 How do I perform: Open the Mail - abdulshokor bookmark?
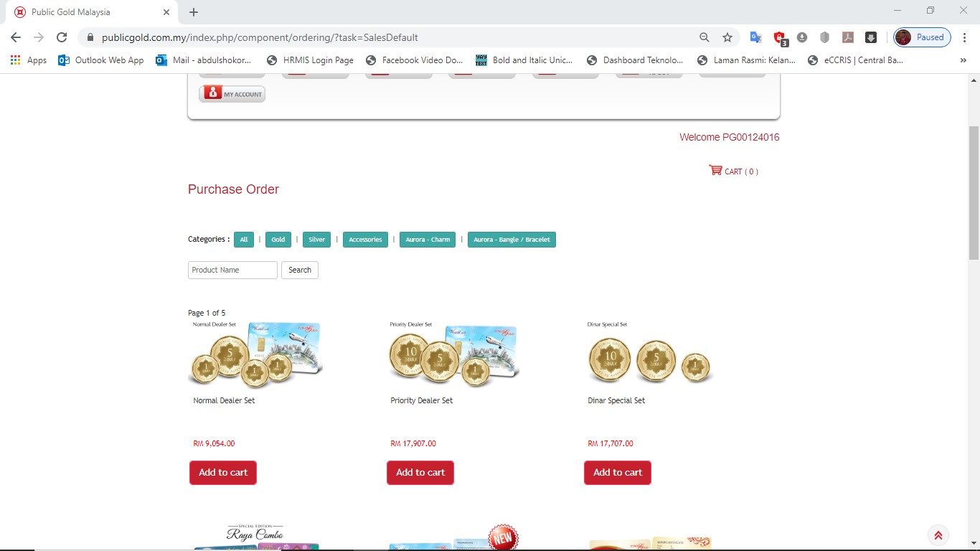pyautogui.click(x=204, y=60)
